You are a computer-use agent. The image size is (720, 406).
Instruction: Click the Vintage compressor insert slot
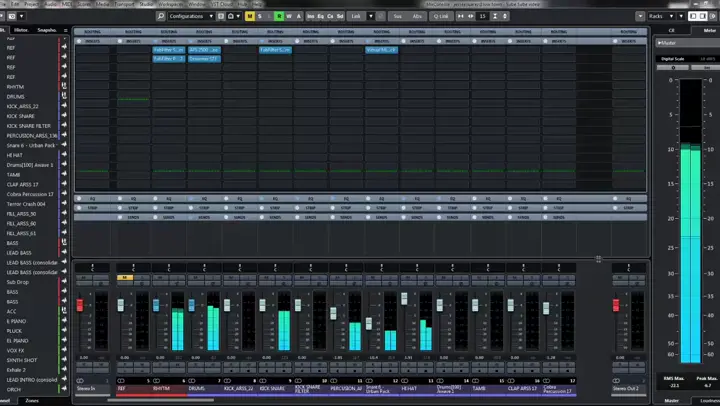pyautogui.click(x=381, y=50)
